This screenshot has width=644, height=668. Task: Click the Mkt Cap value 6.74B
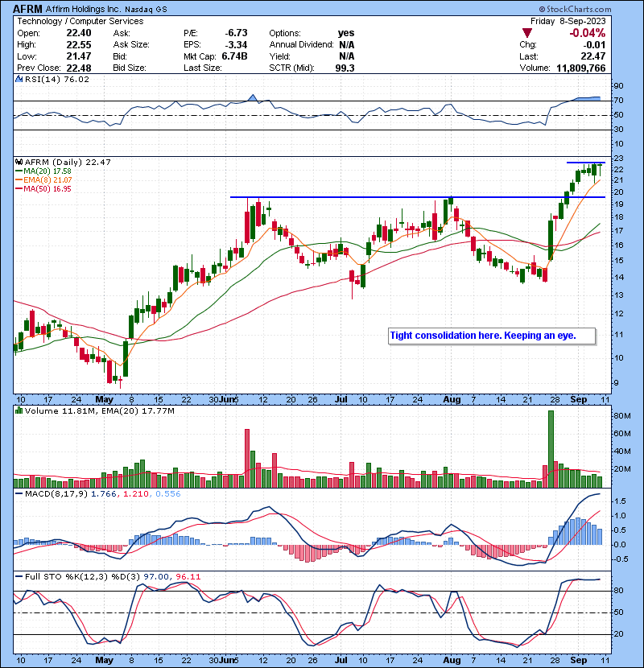(x=234, y=56)
